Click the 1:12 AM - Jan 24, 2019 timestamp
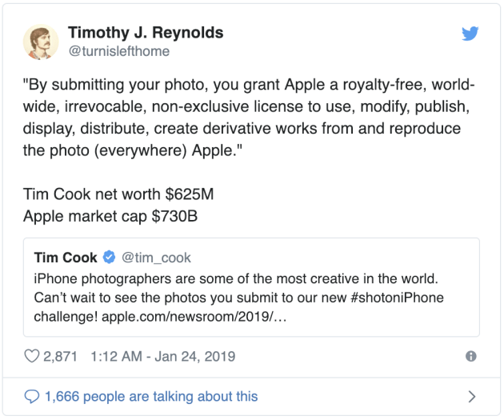Image resolution: width=504 pixels, height=420 pixels. (162, 356)
